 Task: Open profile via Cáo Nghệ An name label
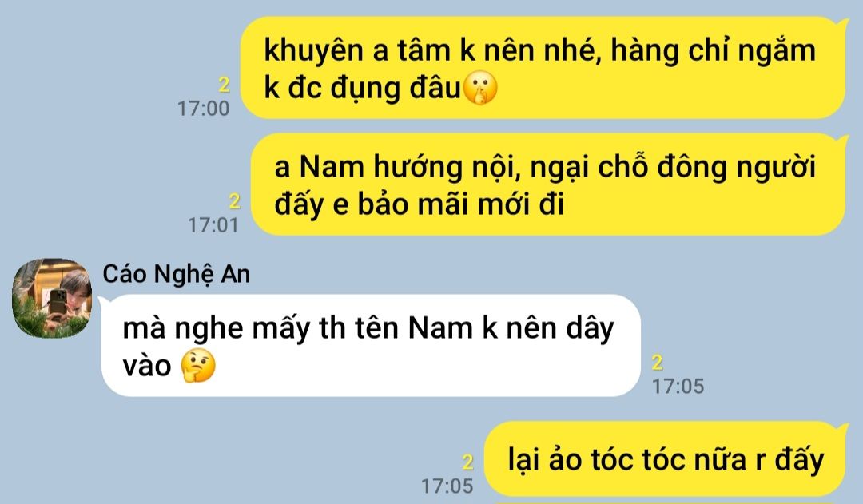[x=176, y=274]
